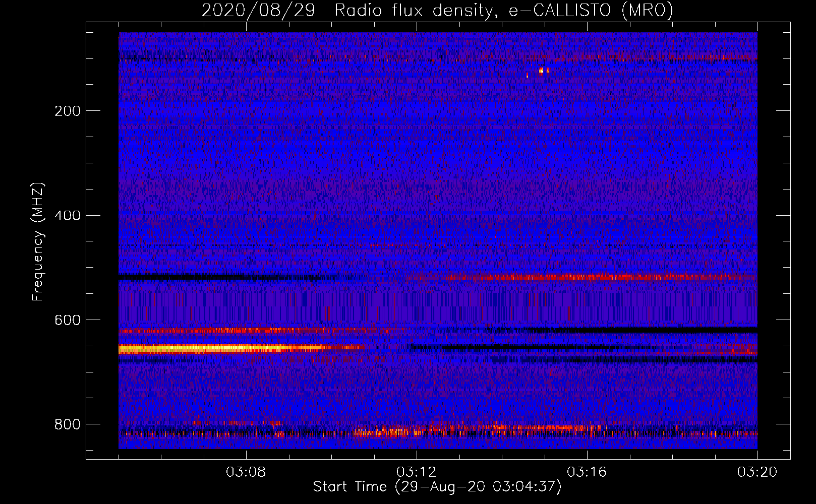
Task: Click the bright yellow band near 650 MHz
Action: click(x=242, y=348)
